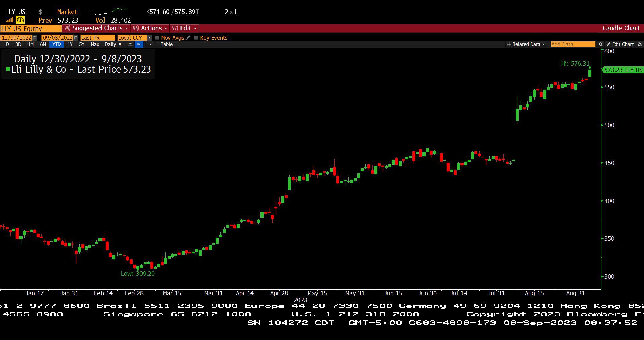
Task: Select the 1M range tab
Action: [x=31, y=44]
